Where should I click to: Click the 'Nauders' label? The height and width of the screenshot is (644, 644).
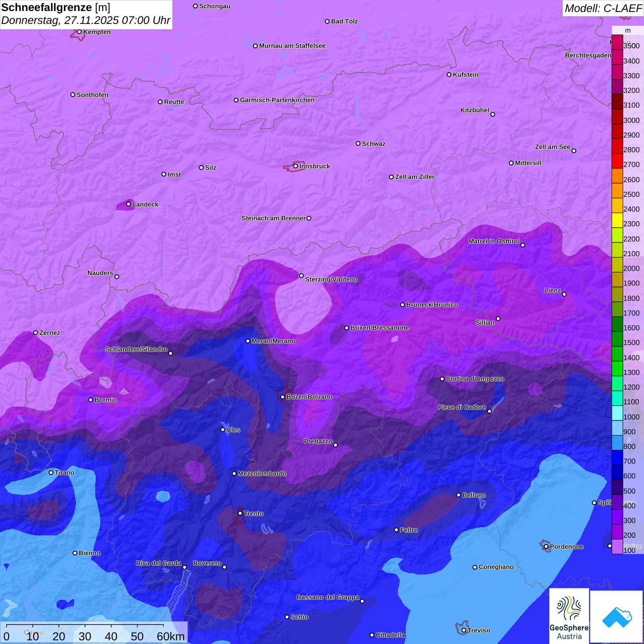click(x=100, y=273)
